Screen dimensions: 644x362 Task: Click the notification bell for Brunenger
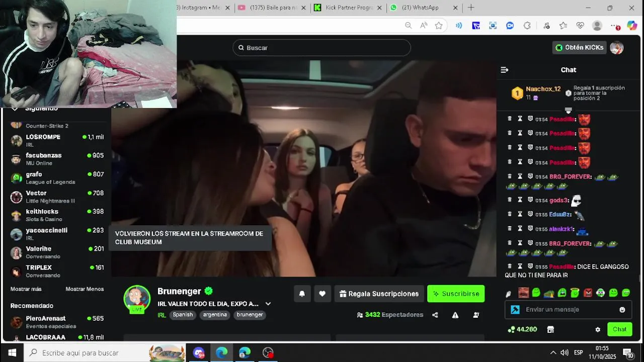point(302,294)
